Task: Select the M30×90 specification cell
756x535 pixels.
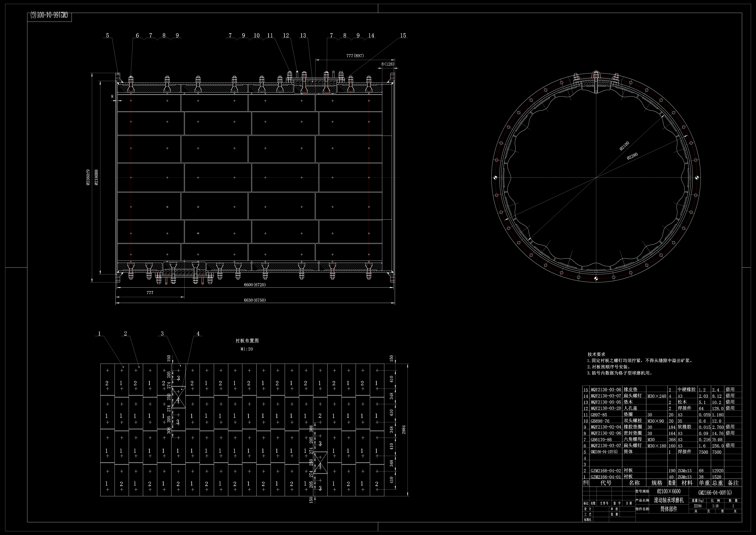Action: [656, 421]
